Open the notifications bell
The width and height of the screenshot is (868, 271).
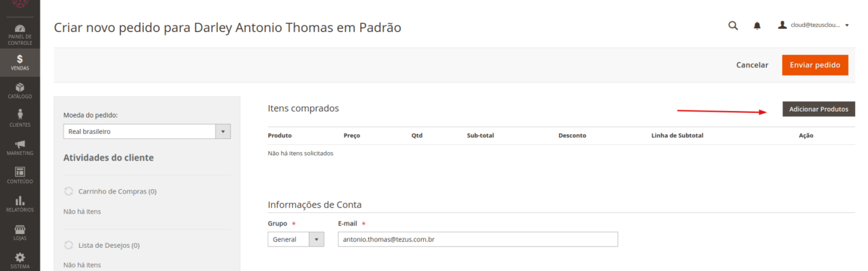pos(757,26)
